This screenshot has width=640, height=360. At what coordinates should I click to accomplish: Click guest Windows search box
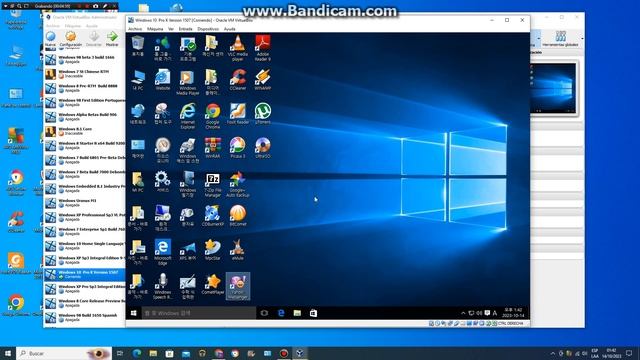(x=199, y=313)
